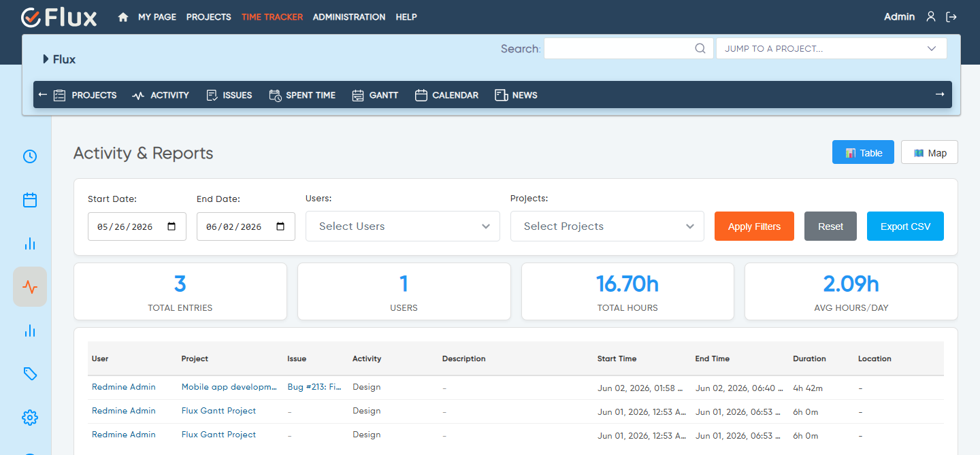Click the sign out icon
The height and width of the screenshot is (455, 980).
[951, 17]
